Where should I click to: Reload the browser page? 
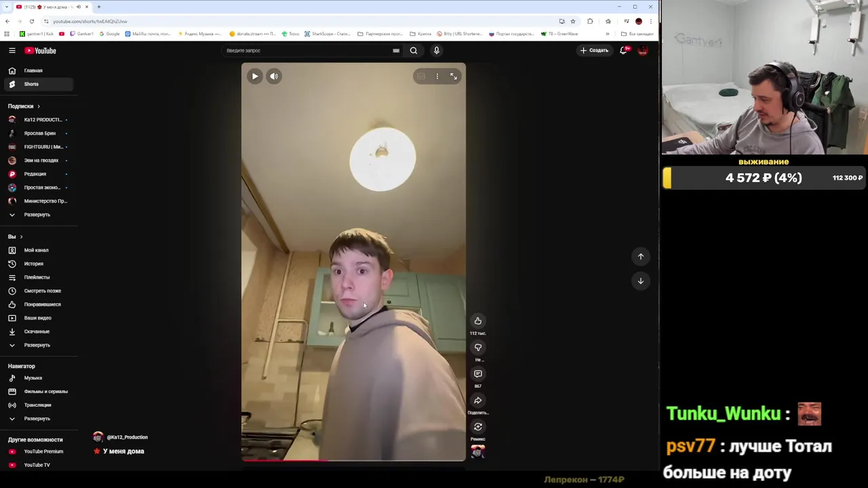(32, 21)
